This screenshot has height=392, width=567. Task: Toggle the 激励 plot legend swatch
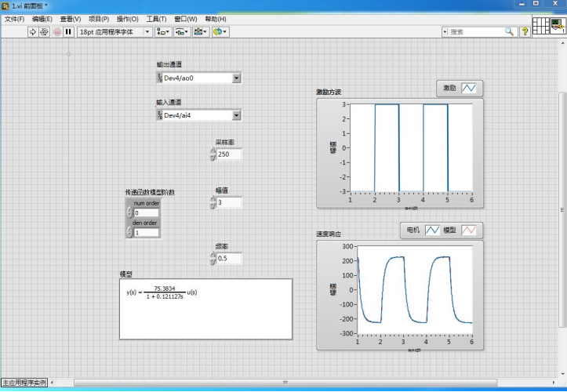click(469, 89)
